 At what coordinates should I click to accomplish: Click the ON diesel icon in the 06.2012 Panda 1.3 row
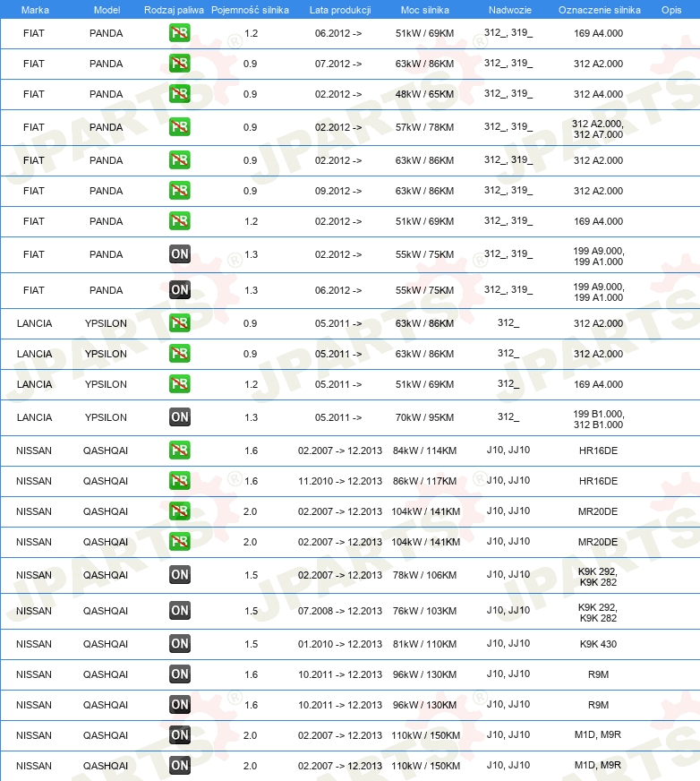[x=179, y=290]
